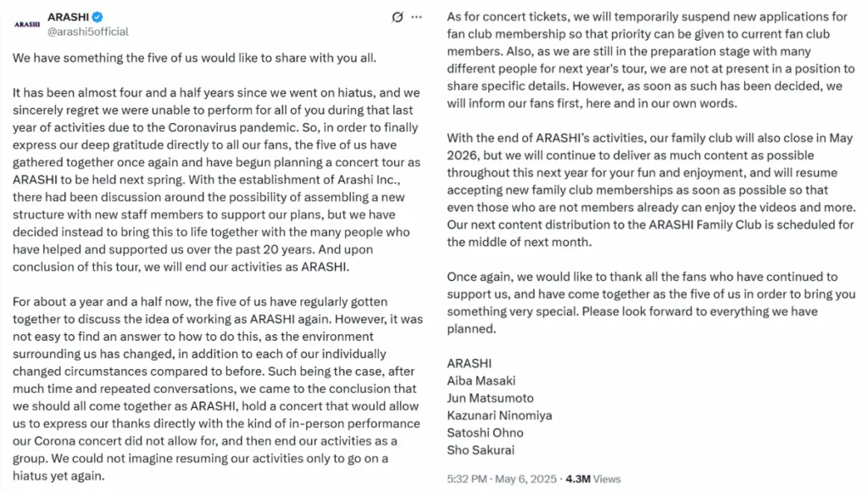Click the Grok explain-post icon
The image size is (868, 492).
(x=397, y=17)
